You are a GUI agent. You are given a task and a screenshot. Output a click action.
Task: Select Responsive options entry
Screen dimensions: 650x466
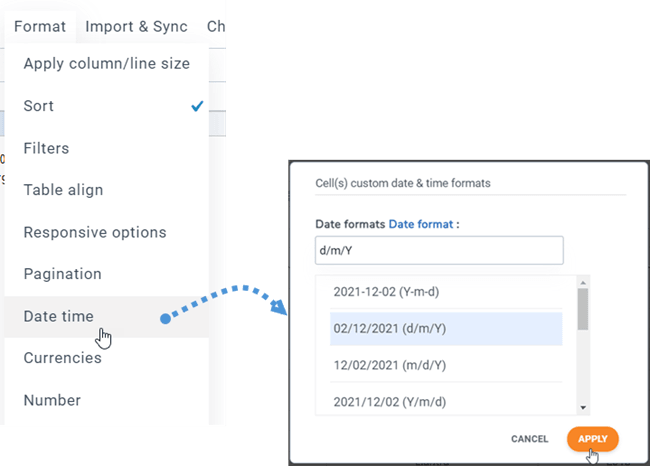(95, 232)
